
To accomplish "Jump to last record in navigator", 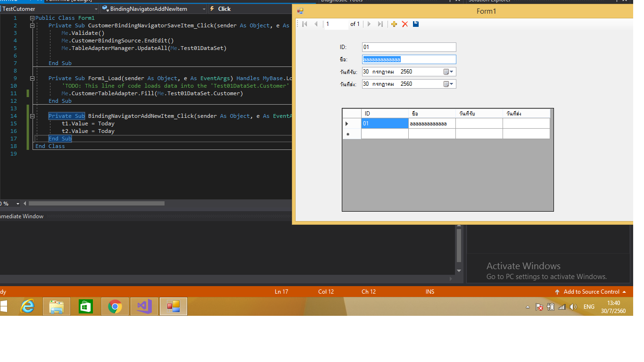I will [380, 24].
